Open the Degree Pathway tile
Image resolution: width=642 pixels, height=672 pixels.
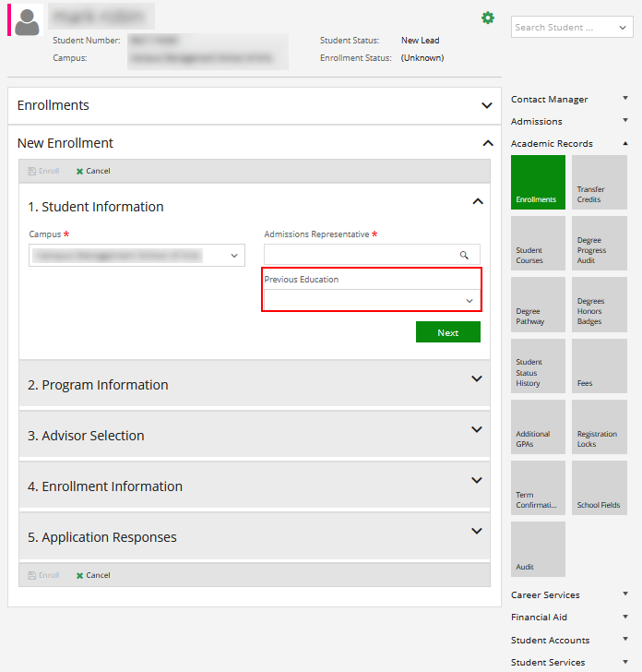click(x=538, y=305)
